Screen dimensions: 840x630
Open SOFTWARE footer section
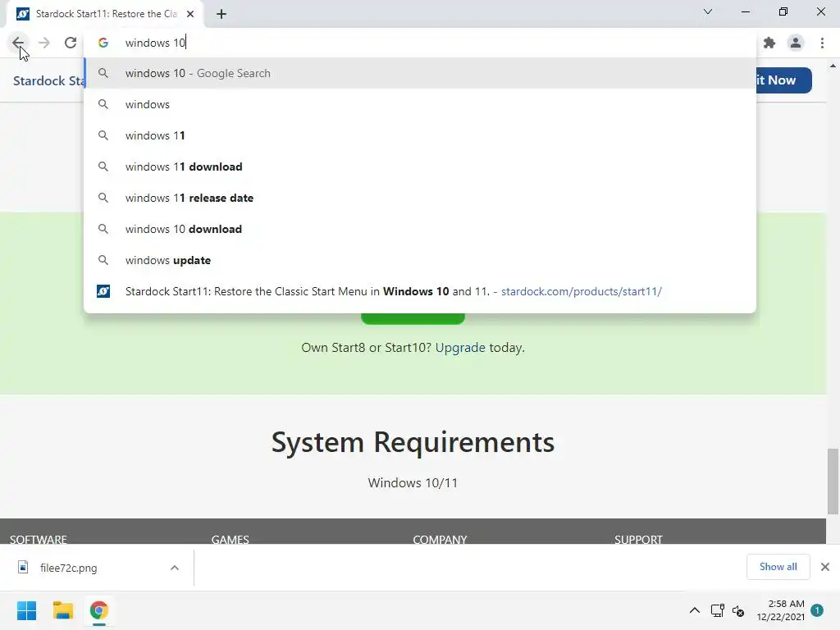click(x=38, y=539)
